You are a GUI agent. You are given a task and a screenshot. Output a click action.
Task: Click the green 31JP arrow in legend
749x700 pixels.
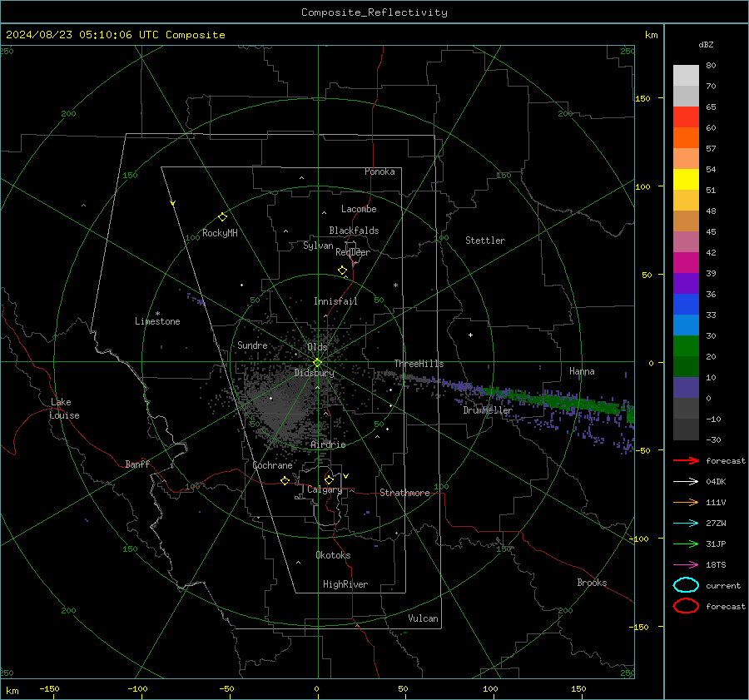(x=686, y=544)
